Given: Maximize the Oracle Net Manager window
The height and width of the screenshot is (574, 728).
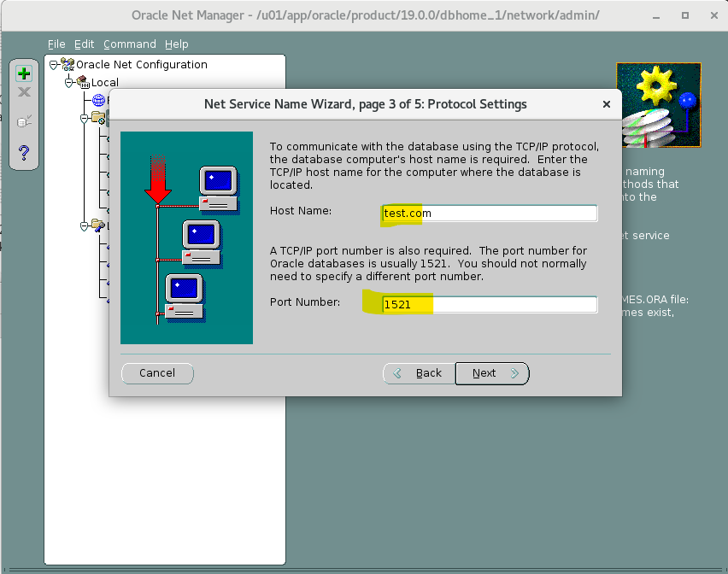Looking at the screenshot, I should 684,15.
